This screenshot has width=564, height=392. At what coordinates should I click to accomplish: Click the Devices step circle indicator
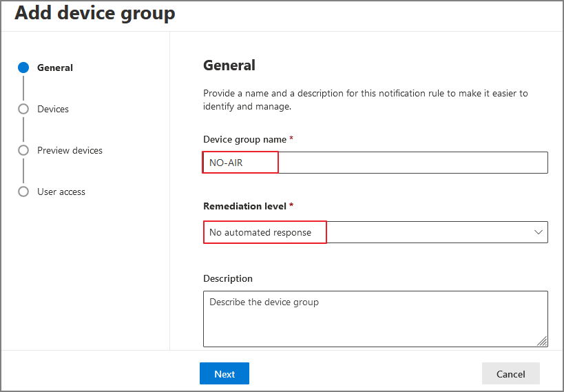click(x=23, y=109)
